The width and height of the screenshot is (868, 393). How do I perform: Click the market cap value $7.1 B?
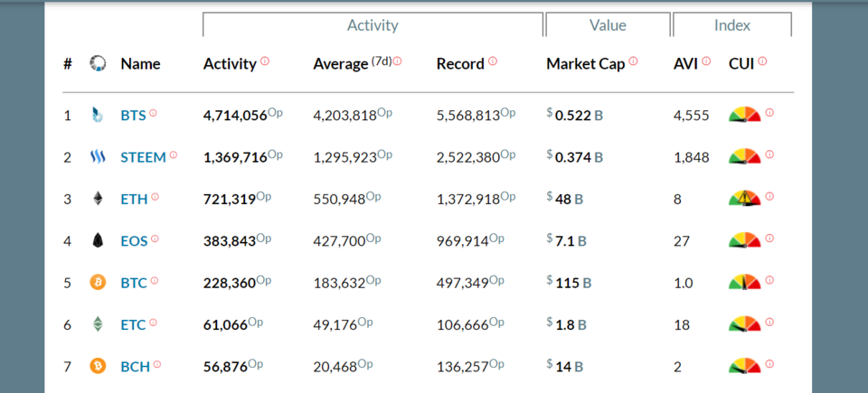coord(566,241)
